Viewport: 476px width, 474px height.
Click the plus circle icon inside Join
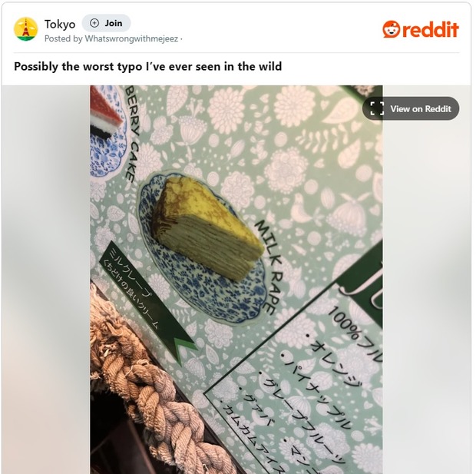coord(94,23)
